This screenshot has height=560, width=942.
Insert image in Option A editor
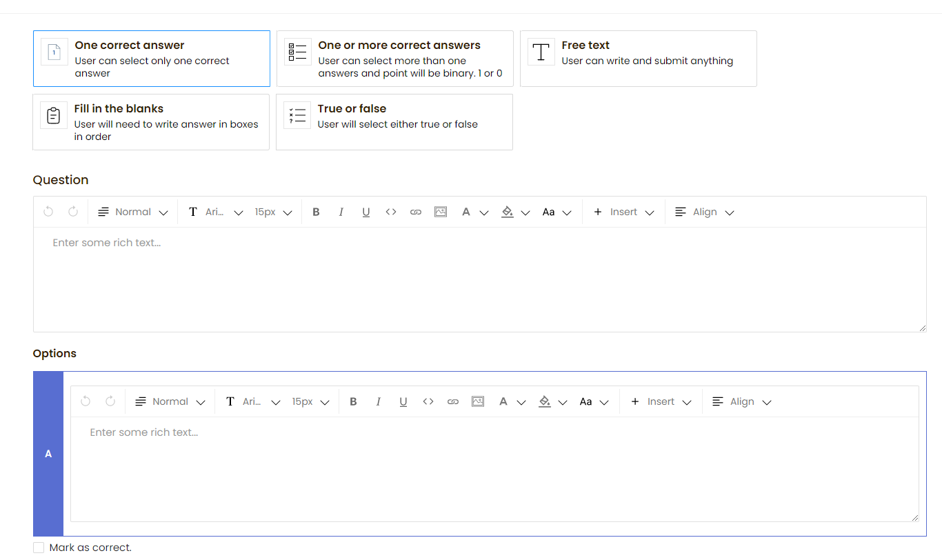coord(478,402)
